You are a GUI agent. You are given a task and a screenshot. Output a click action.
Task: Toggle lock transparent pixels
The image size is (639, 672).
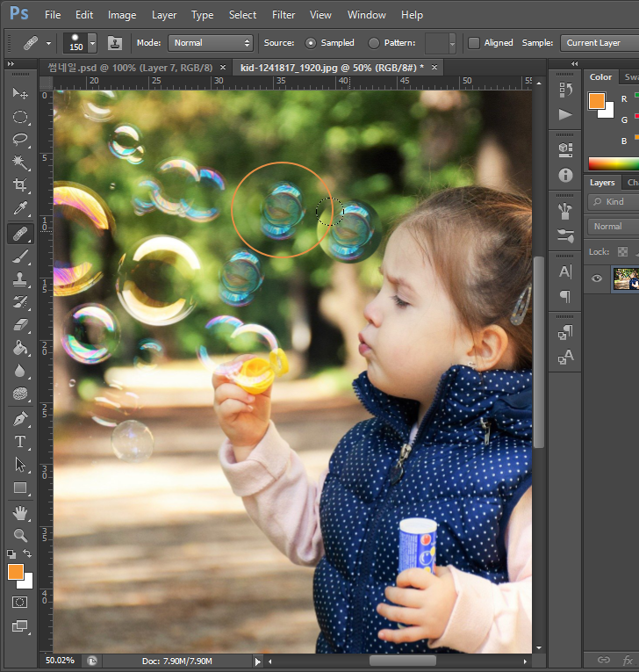[622, 252]
